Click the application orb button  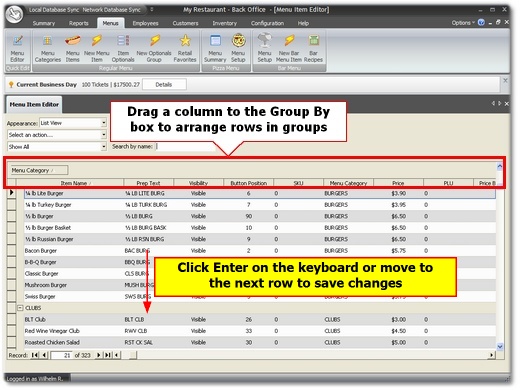14,14
